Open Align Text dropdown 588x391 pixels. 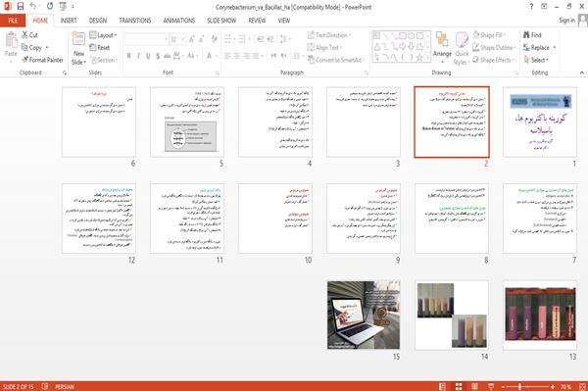(324, 48)
